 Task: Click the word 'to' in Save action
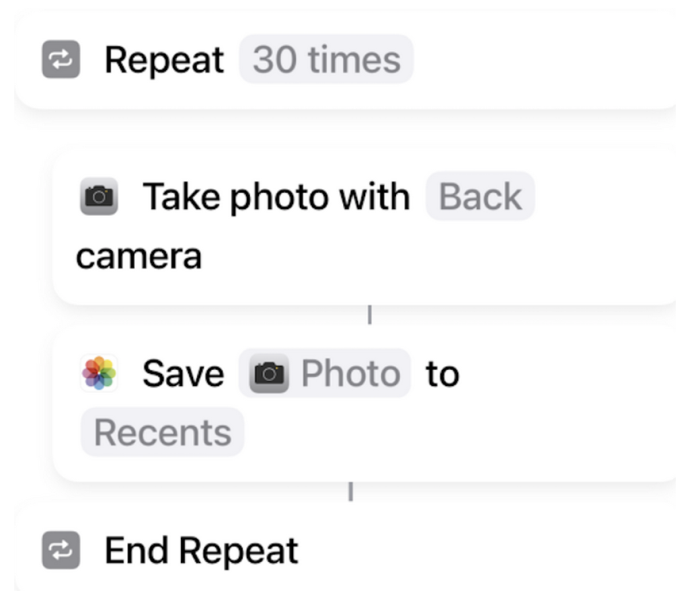coord(442,373)
